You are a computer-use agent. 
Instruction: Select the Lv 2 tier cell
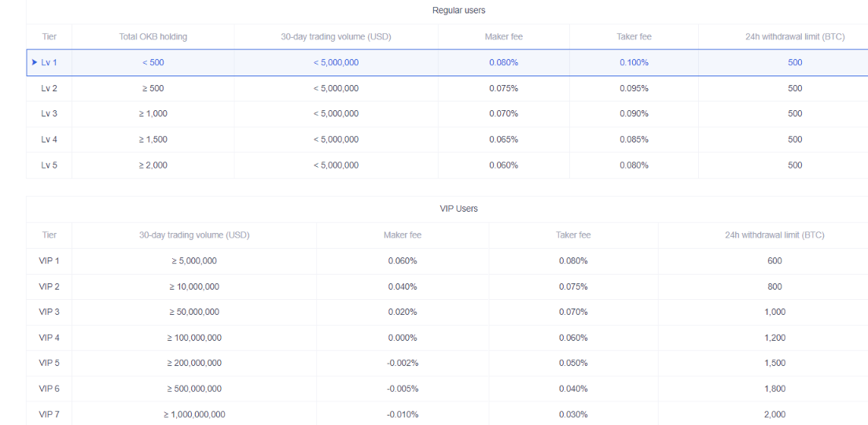(50, 88)
